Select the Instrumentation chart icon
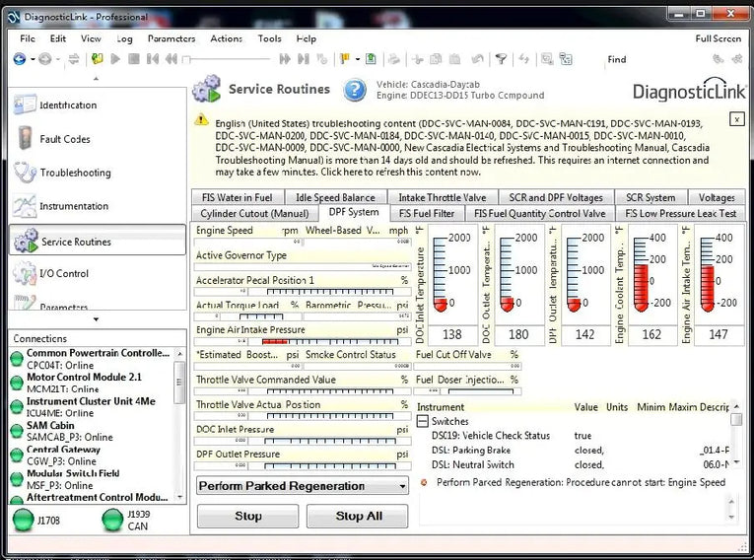754x560 pixels. [x=26, y=207]
